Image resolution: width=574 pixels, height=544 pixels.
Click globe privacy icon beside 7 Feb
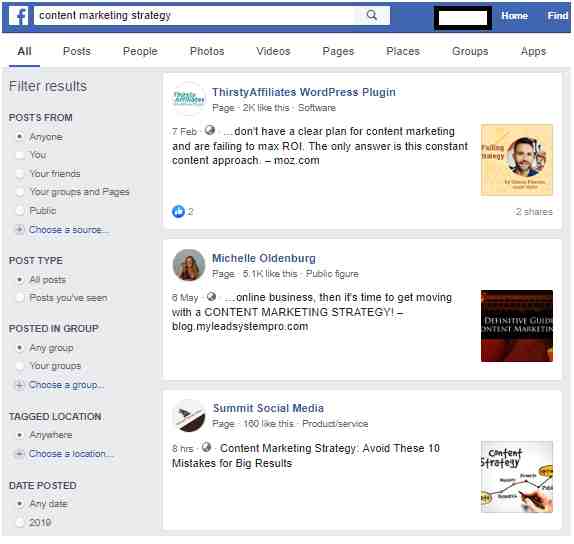tap(210, 130)
